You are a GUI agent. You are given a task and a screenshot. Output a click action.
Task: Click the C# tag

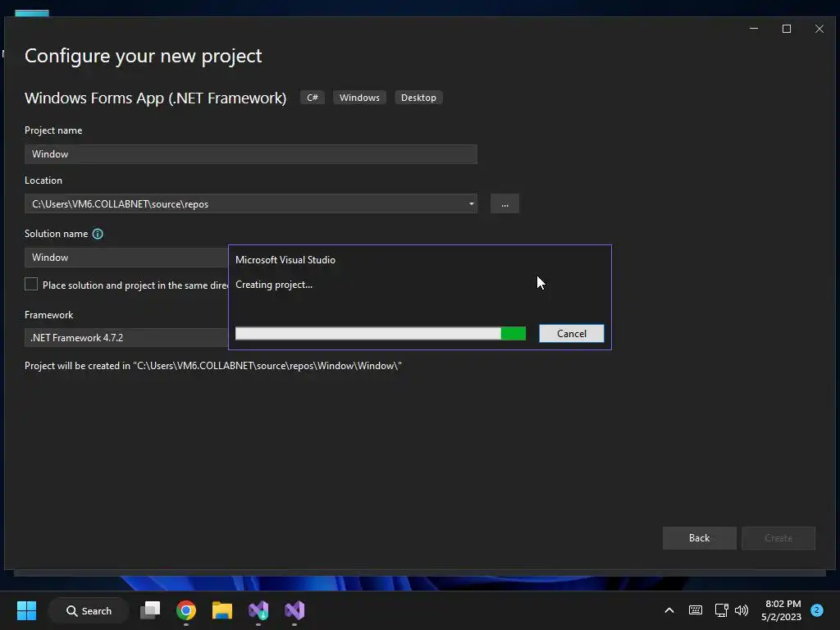[313, 98]
